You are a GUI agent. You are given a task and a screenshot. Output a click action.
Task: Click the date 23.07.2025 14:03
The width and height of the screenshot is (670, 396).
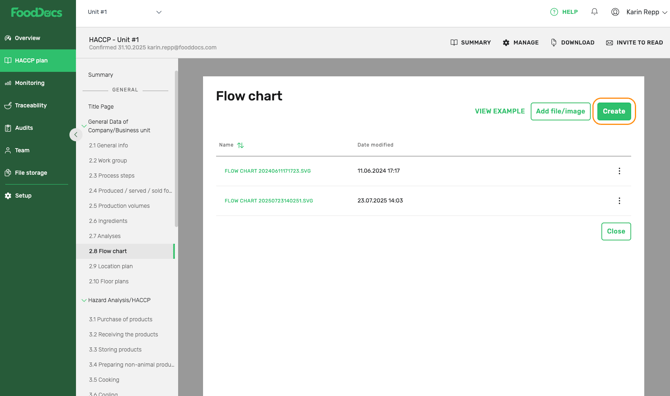[380, 201]
